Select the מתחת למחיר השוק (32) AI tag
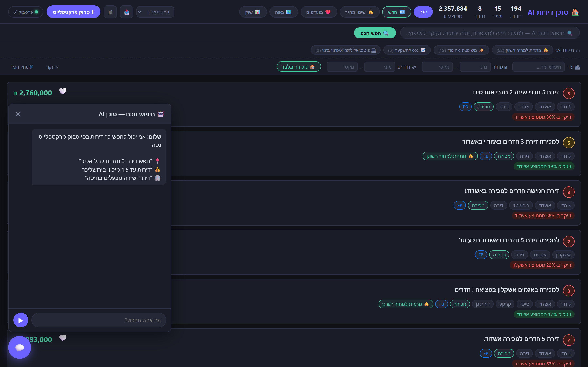 522,50
